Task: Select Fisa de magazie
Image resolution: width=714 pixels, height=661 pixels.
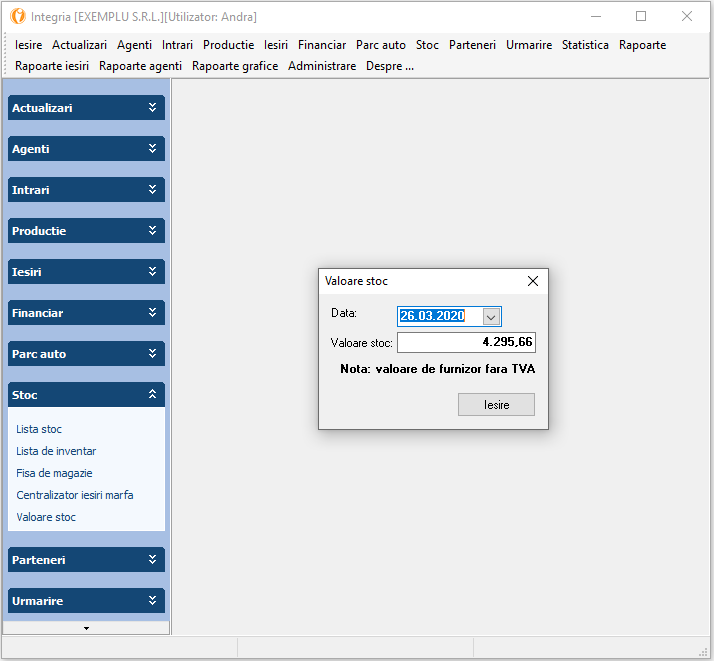Action: click(54, 473)
